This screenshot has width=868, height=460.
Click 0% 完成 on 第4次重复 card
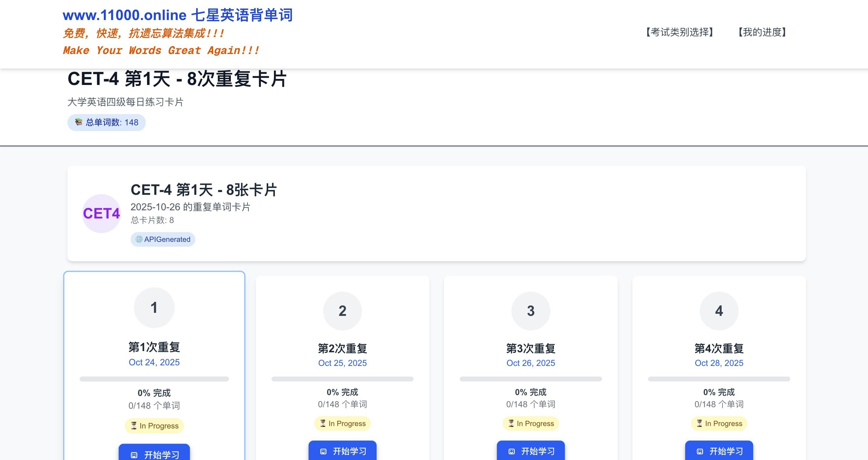pyautogui.click(x=719, y=392)
